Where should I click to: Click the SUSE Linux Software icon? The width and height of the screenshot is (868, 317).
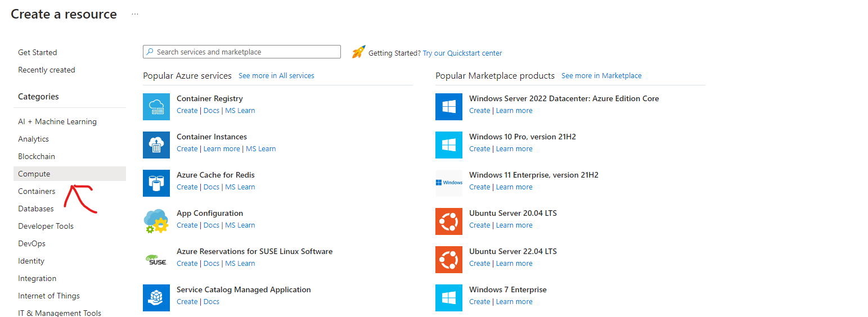coord(156,260)
